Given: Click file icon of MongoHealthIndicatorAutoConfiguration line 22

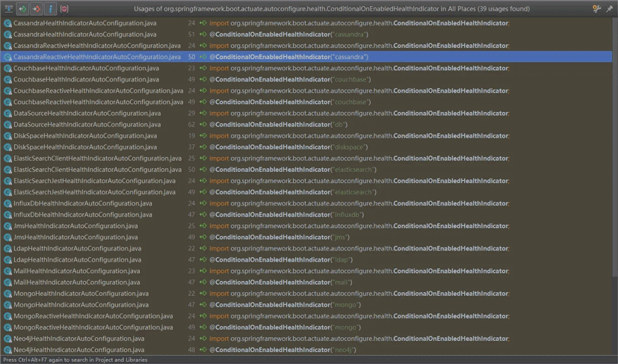Looking at the screenshot, I should click(x=7, y=294).
